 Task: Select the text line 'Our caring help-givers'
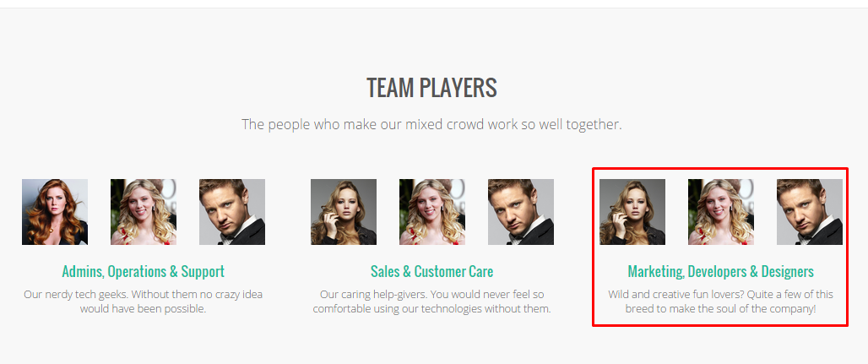(431, 294)
